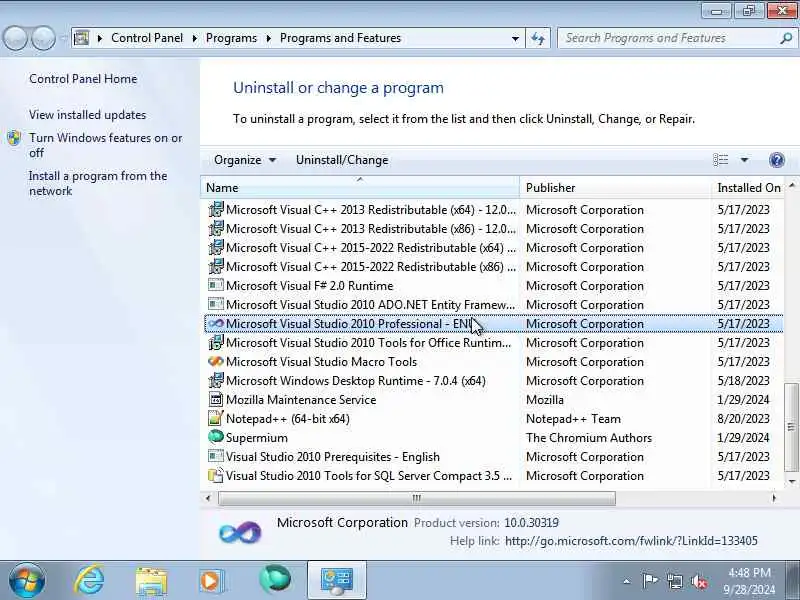Expand the Control Panel breadcrumb arrow
The height and width of the screenshot is (600, 800).
pos(194,38)
